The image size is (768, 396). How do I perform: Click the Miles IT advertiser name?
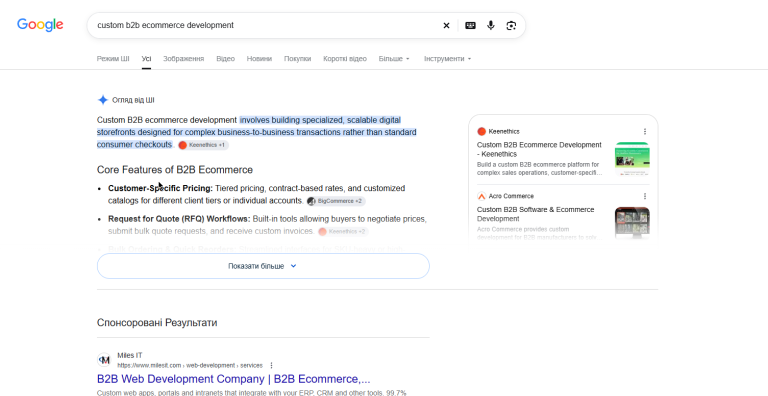(130, 355)
